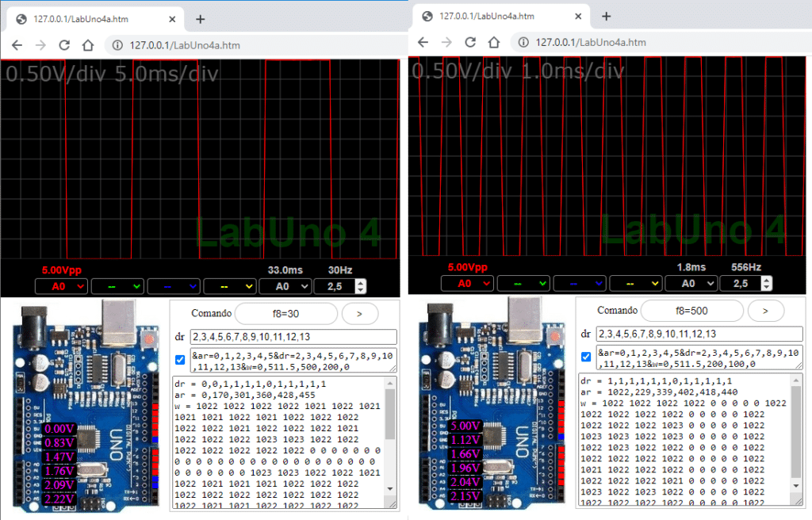Open the blue channel dropdown on the right scope
The height and width of the screenshot is (520, 812).
pos(578,283)
